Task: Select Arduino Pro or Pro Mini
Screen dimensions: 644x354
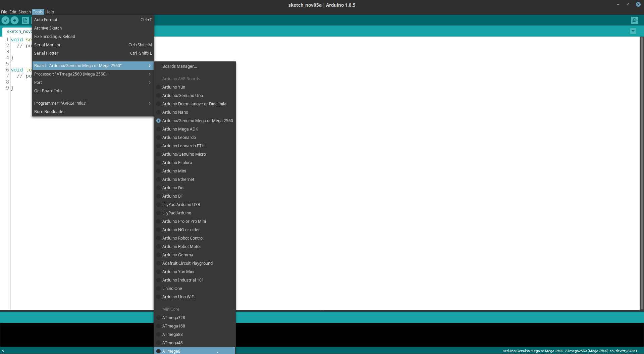Action: click(195, 221)
